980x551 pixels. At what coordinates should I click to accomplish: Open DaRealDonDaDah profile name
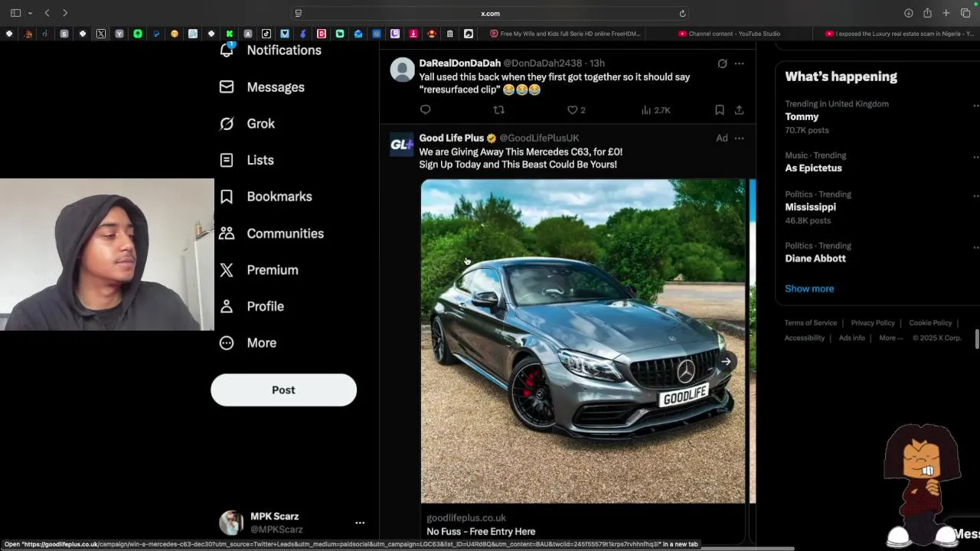click(459, 64)
